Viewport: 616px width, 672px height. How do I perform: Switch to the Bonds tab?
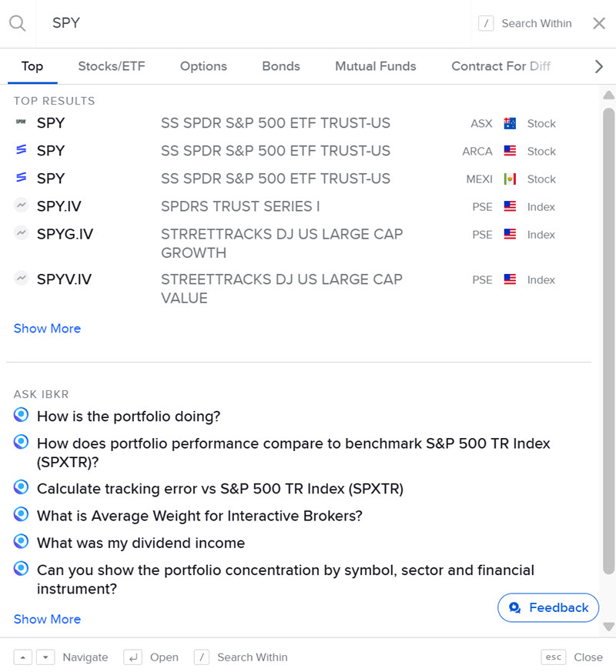click(281, 66)
